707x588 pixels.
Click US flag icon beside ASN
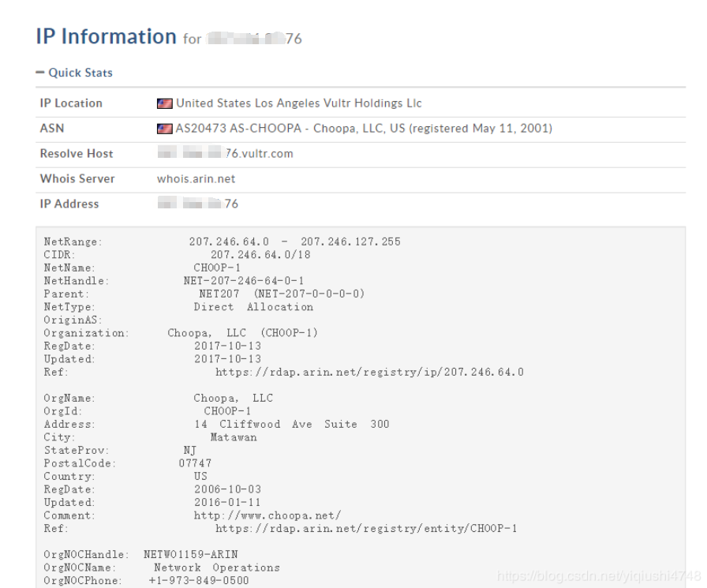(165, 129)
